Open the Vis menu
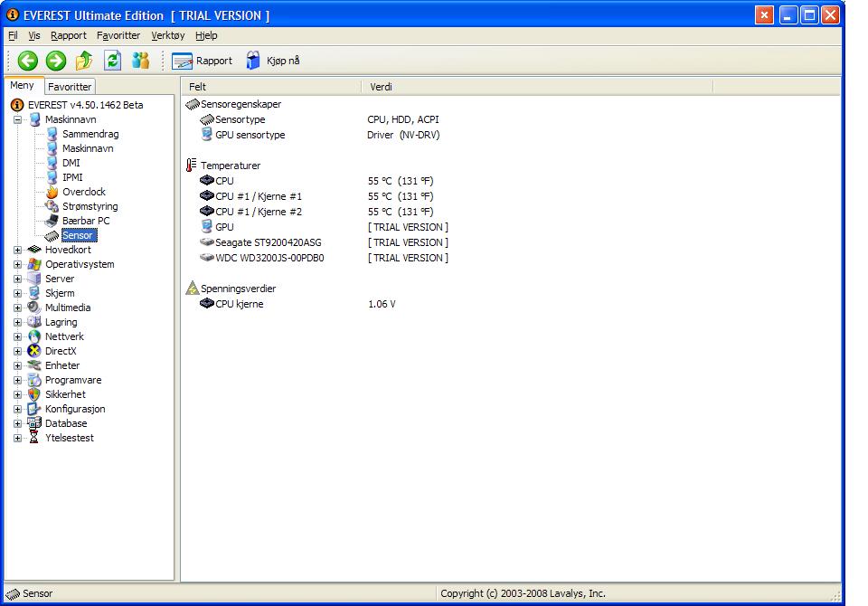868x606 pixels. 34,35
